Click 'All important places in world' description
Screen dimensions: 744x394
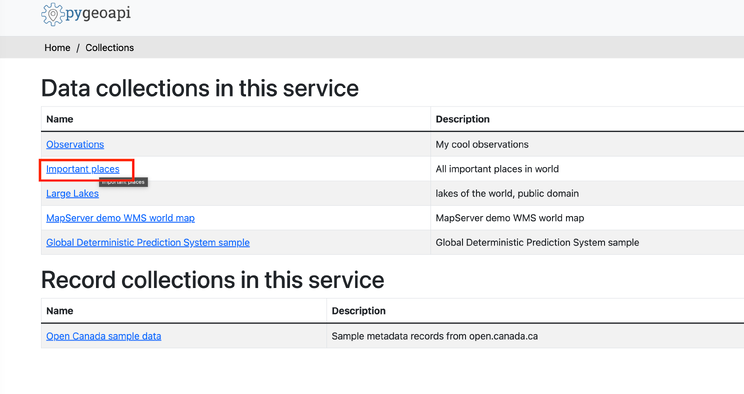coord(497,169)
